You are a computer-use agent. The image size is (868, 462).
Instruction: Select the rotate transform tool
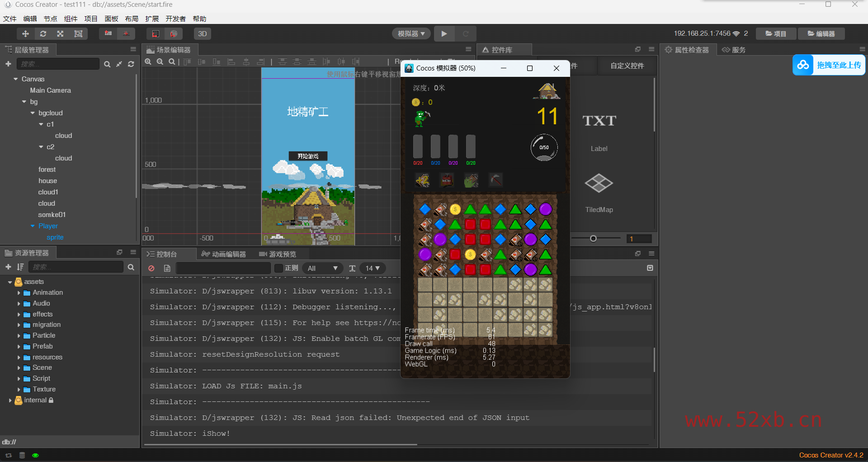coord(43,34)
